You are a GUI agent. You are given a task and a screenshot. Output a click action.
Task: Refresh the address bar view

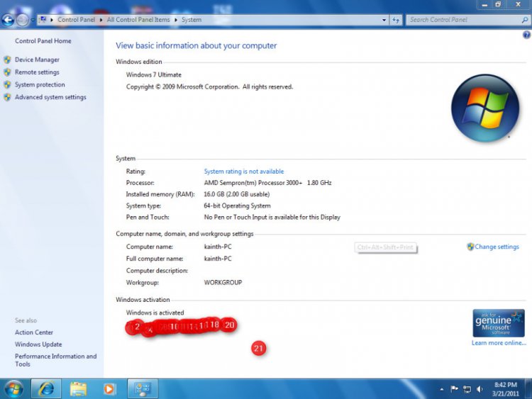tap(396, 20)
